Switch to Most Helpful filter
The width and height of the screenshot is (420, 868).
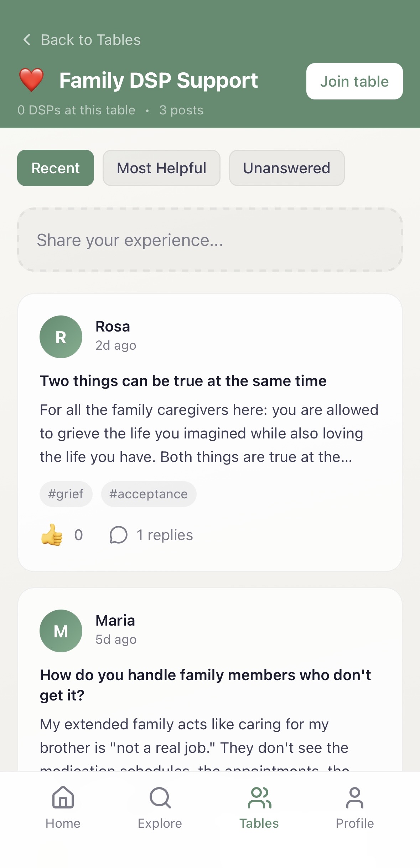[161, 168]
